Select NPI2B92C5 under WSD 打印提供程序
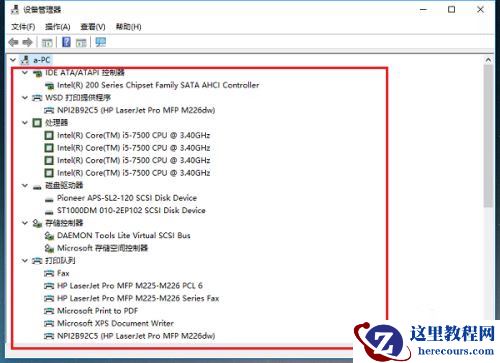500x363 pixels. (136, 110)
